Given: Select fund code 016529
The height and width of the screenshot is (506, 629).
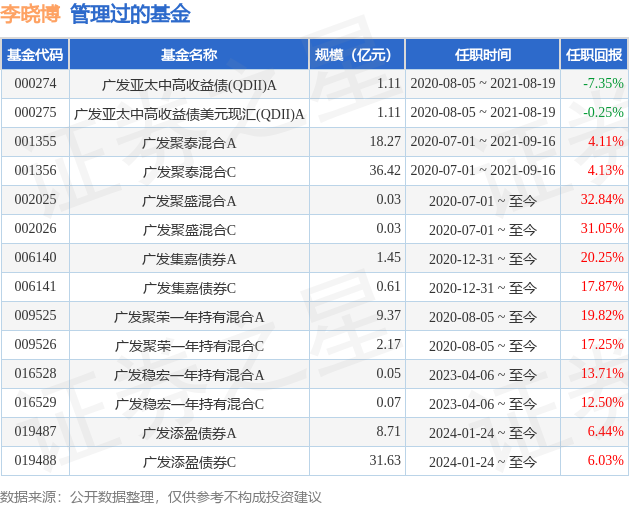Looking at the screenshot, I should (35, 402).
